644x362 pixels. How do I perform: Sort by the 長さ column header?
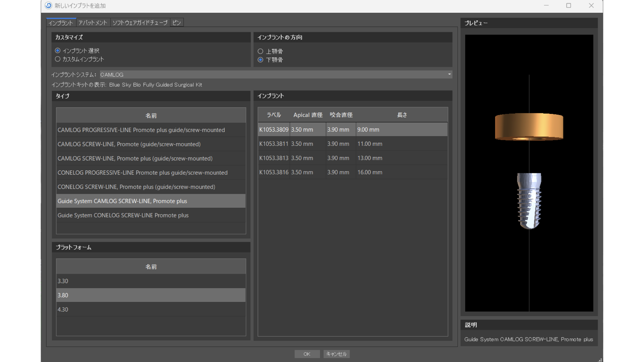(402, 115)
